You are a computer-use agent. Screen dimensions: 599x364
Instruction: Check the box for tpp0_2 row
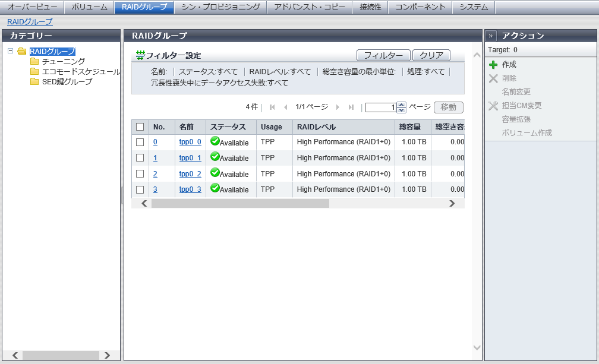(140, 174)
